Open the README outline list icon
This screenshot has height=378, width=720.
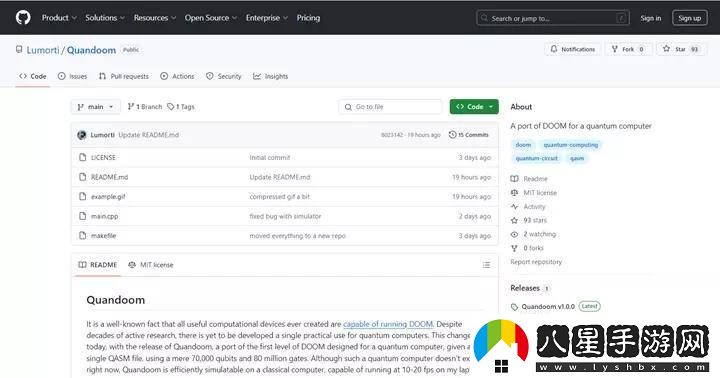tap(486, 265)
